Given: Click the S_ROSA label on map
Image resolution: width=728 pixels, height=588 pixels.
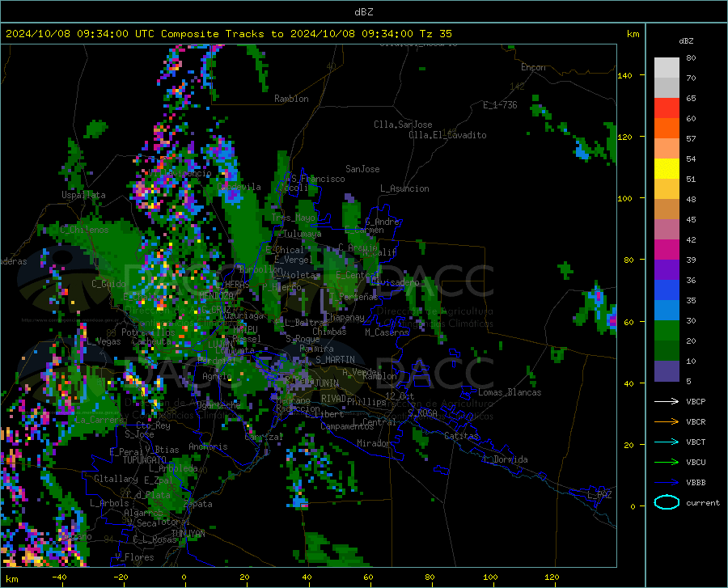Looking at the screenshot, I should 422,412.
